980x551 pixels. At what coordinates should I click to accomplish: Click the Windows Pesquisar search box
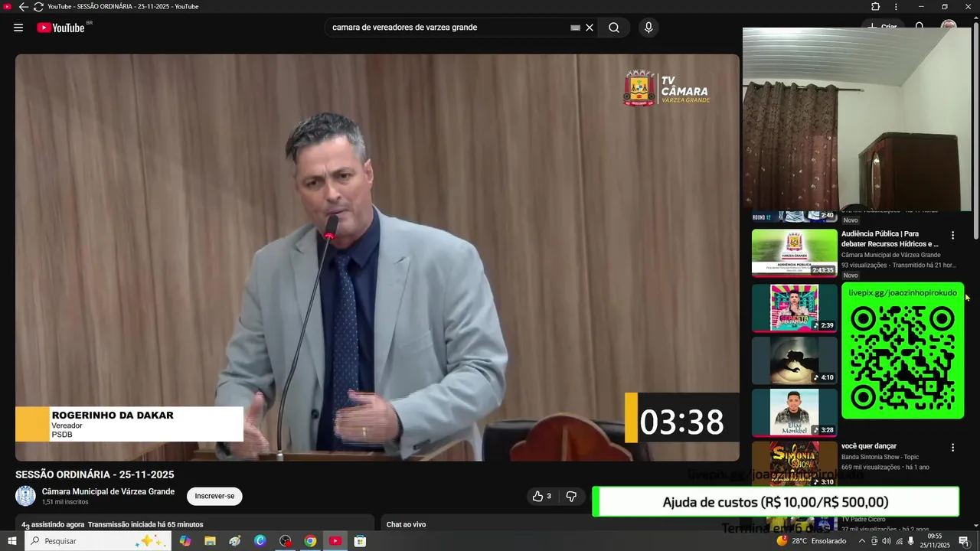pyautogui.click(x=96, y=541)
